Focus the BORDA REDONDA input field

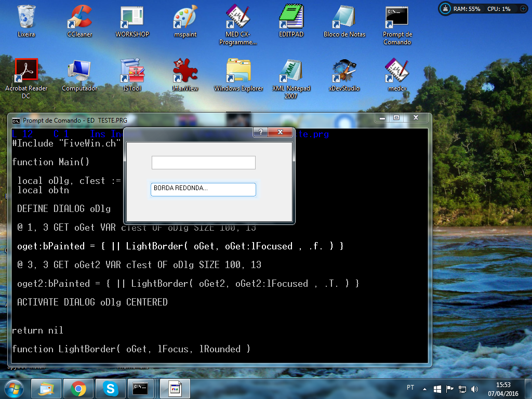click(203, 190)
